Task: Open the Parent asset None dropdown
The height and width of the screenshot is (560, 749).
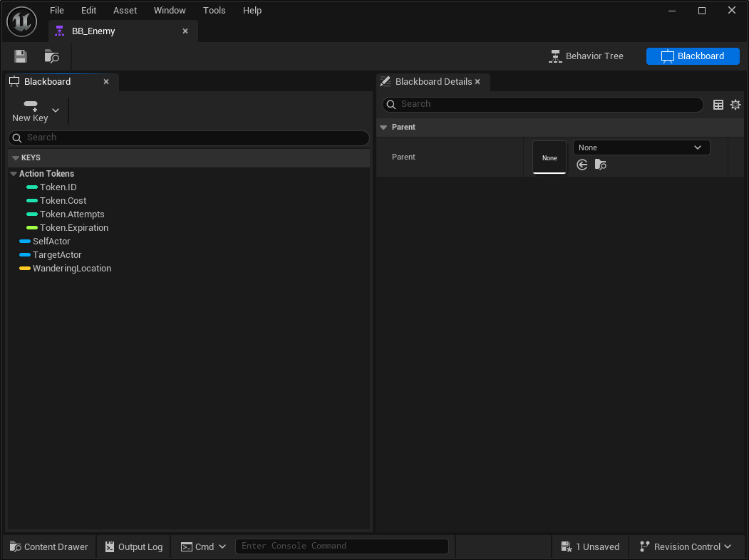Action: 641,147
